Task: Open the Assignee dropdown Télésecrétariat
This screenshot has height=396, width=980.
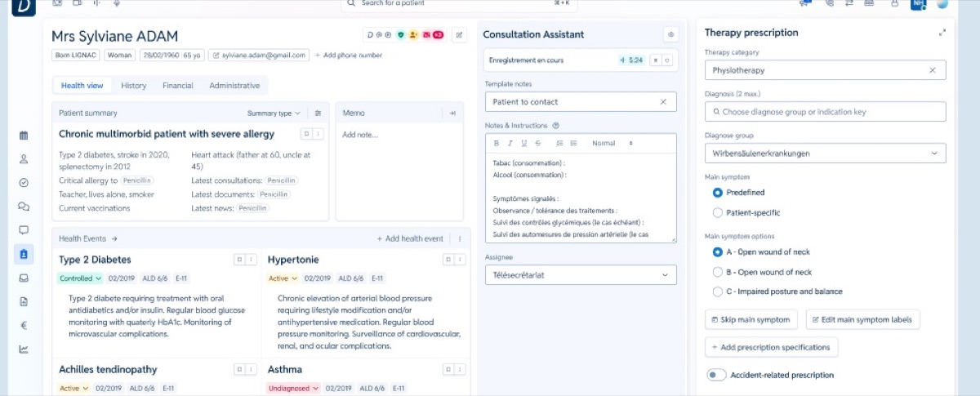Action: pyautogui.click(x=581, y=275)
